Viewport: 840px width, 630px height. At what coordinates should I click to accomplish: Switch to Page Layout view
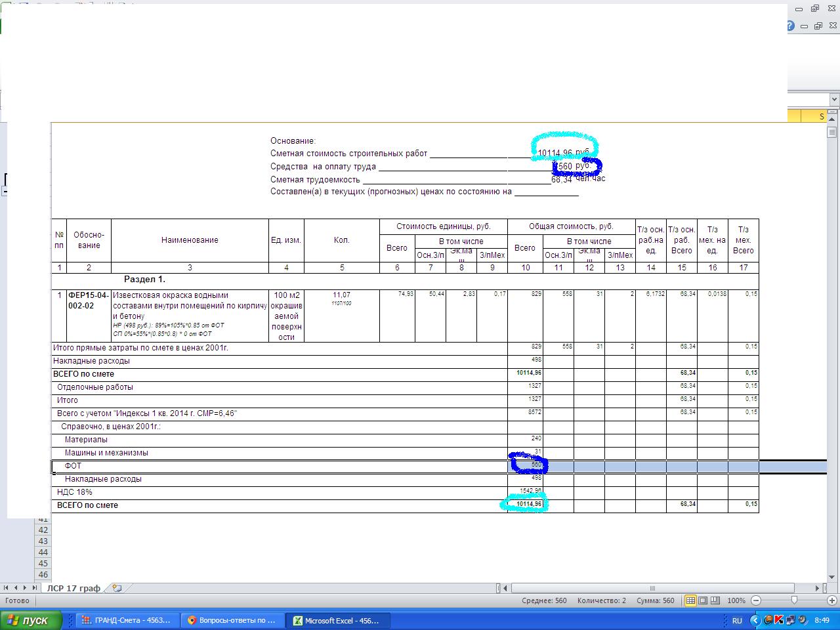tap(703, 600)
